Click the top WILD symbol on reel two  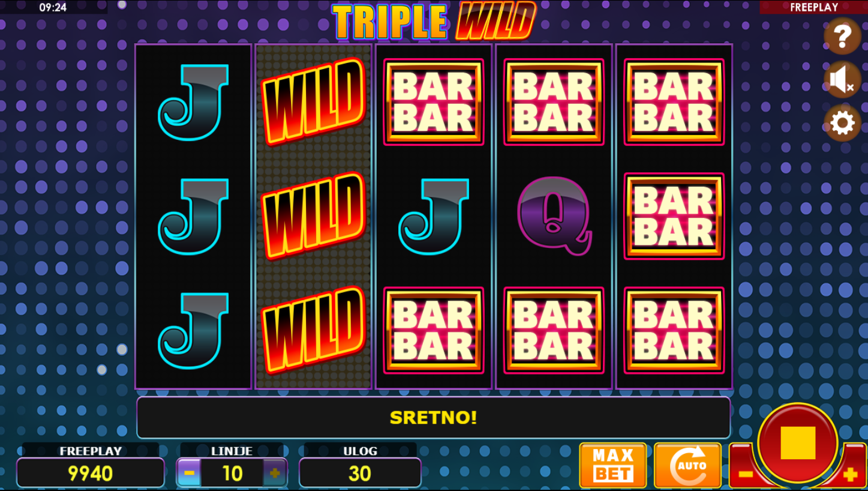[x=313, y=101]
